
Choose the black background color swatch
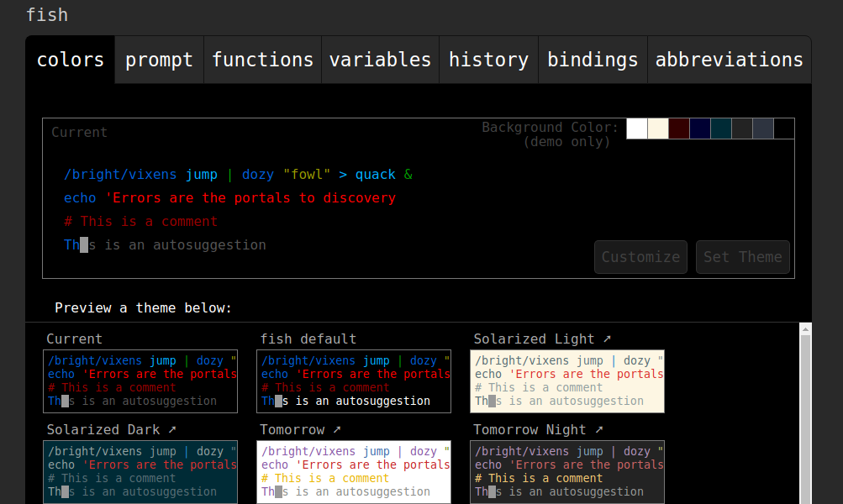coord(784,129)
